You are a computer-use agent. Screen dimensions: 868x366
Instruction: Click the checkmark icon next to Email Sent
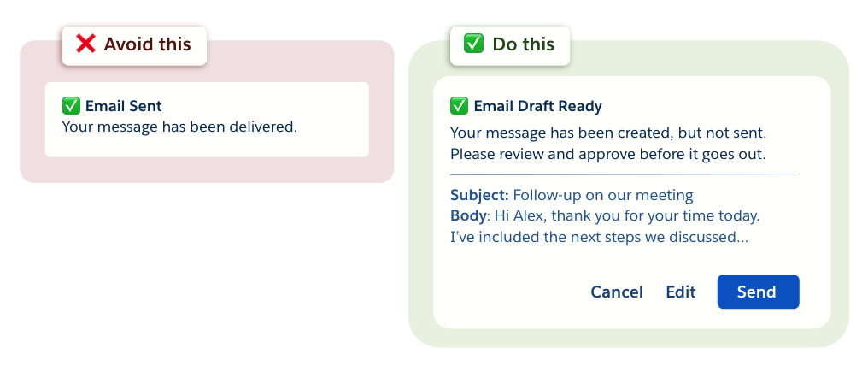coord(72,106)
